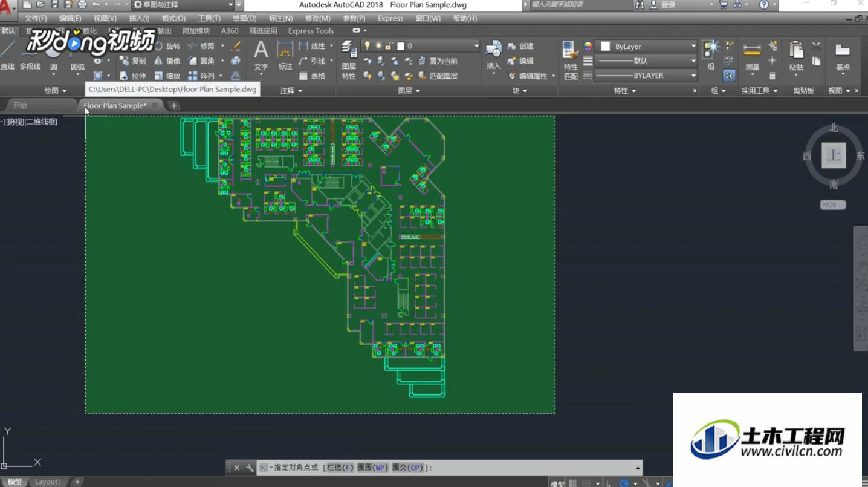Click the Fillet (圆角) tool
Viewport: 868px width, 487px height.
point(201,61)
